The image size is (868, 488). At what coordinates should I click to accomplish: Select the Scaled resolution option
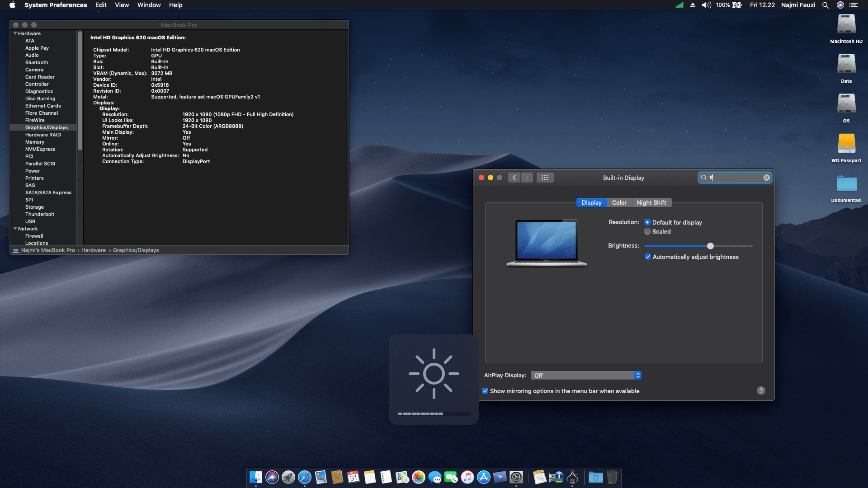(x=647, y=231)
